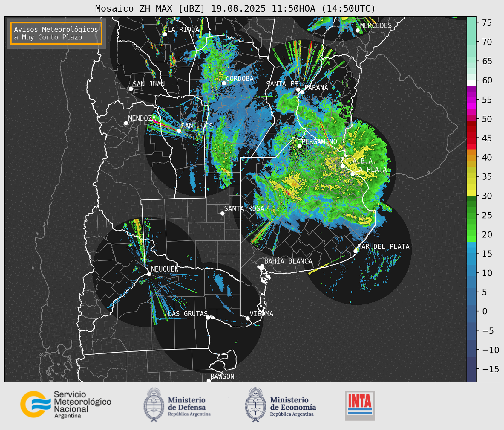Screen dimensions: 504x430
Task: Click the Ministerio de Defensa emblem
Action: (x=154, y=405)
